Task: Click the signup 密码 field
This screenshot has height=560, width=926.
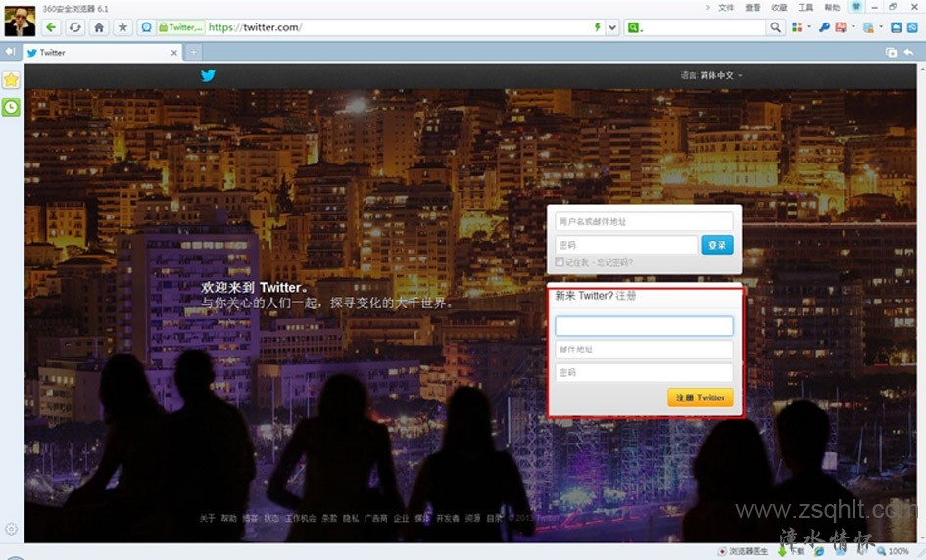Action: coord(644,372)
